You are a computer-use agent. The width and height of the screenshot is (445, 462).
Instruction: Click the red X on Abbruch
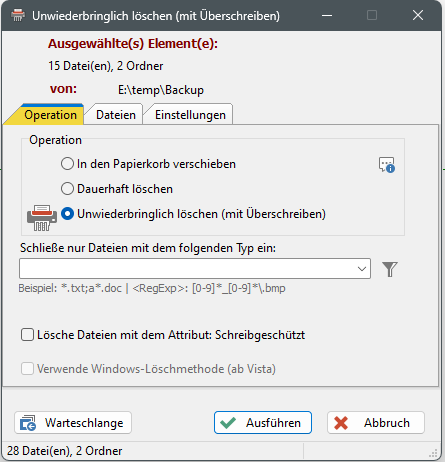(x=341, y=423)
